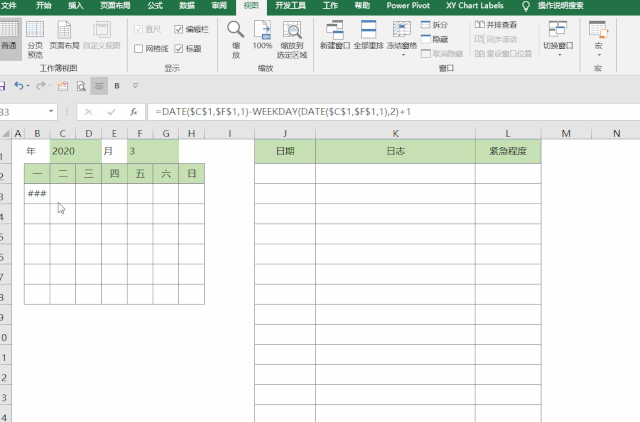This screenshot has width=640, height=422.
Task: Select the year cell containing 2020
Action: [76, 151]
